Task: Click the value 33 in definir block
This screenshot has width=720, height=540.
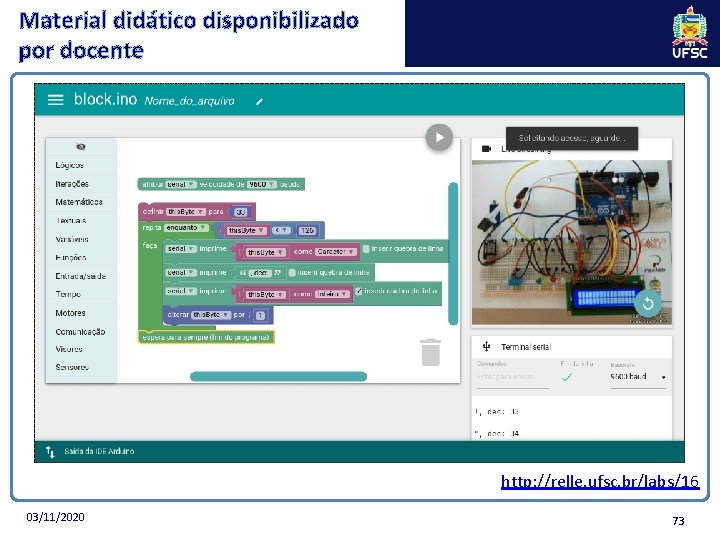Action: tap(240, 212)
